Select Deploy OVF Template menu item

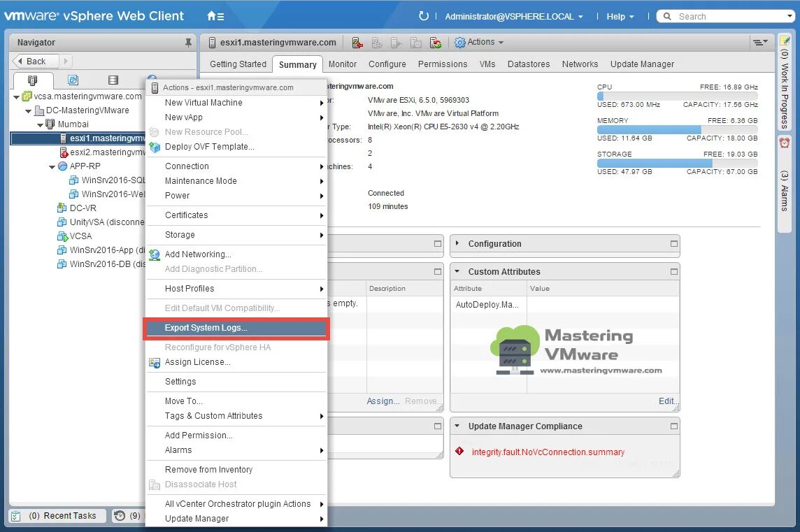point(236,147)
